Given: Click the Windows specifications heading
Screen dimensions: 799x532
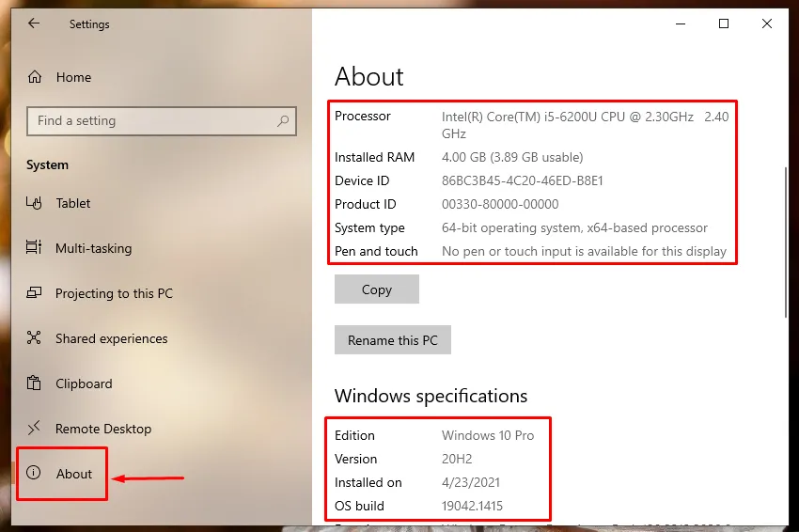Looking at the screenshot, I should tap(431, 396).
